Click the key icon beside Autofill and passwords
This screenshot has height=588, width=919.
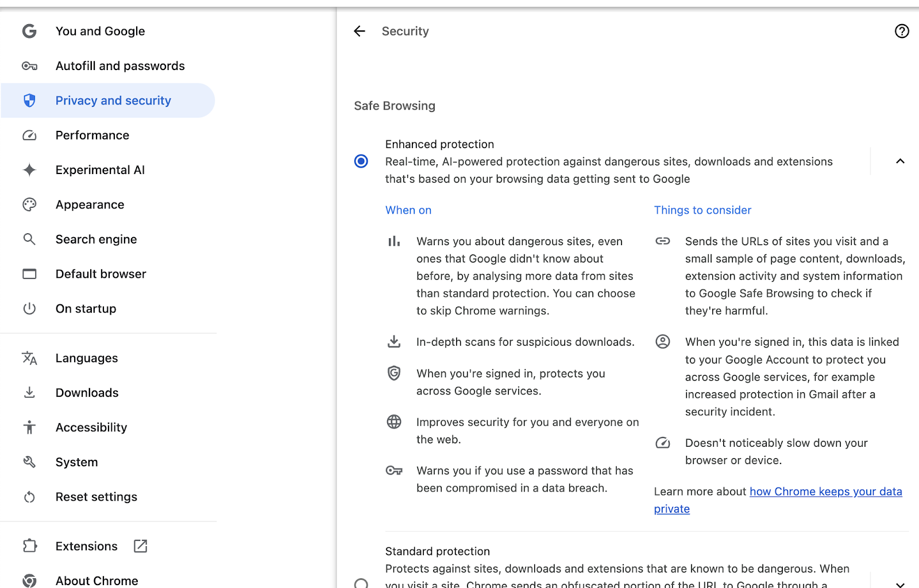pyautogui.click(x=29, y=66)
